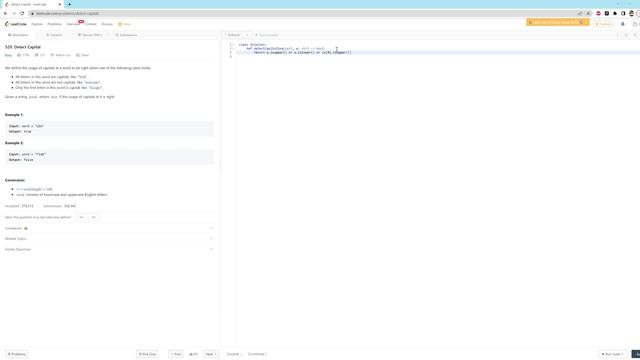
Task: Switch to the problem Discuss tab
Action: tap(90, 35)
